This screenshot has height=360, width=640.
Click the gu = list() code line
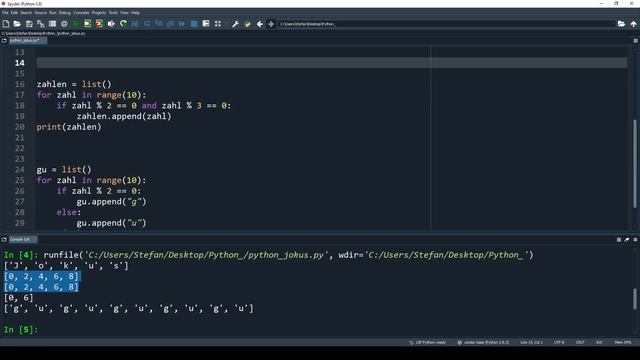64,169
